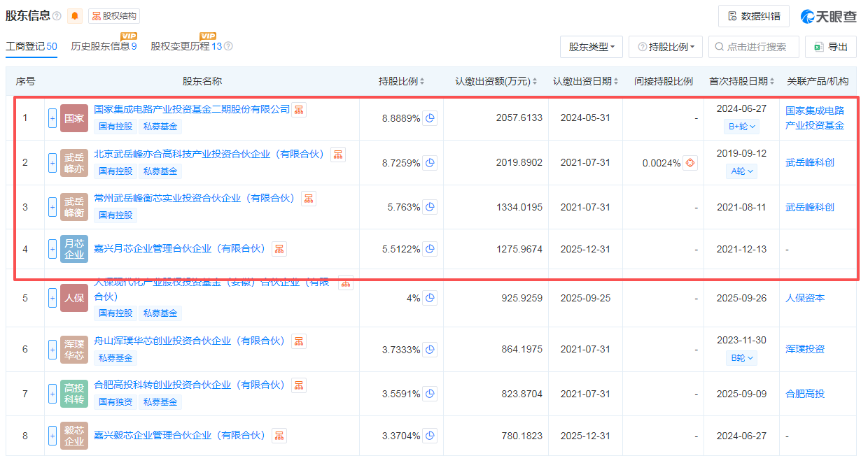Switch to the 历史股东信息 9 tab
This screenshot has width=868, height=456.
pos(104,47)
